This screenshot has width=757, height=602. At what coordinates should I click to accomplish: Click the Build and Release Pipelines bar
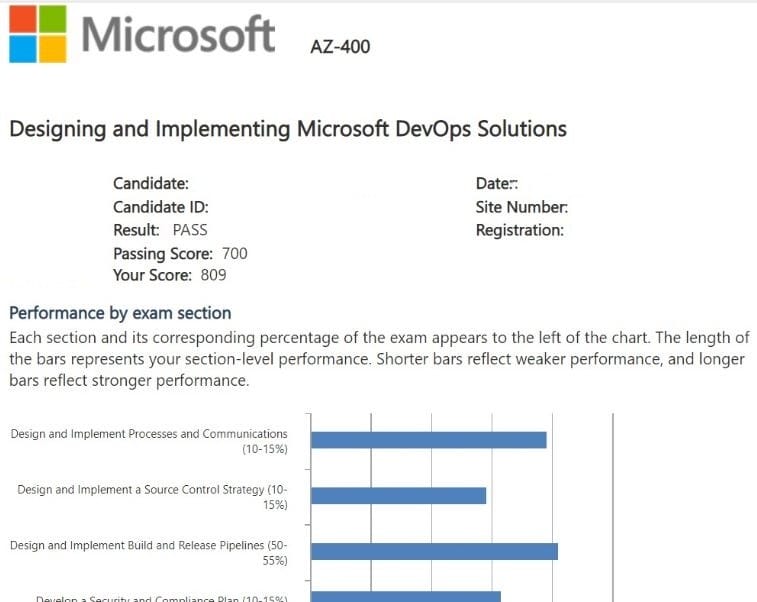pos(434,552)
